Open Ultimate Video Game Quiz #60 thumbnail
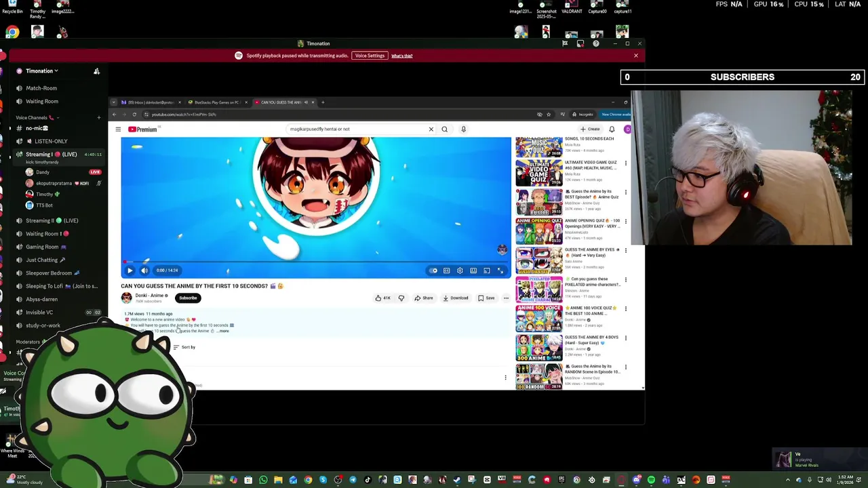 coord(538,173)
